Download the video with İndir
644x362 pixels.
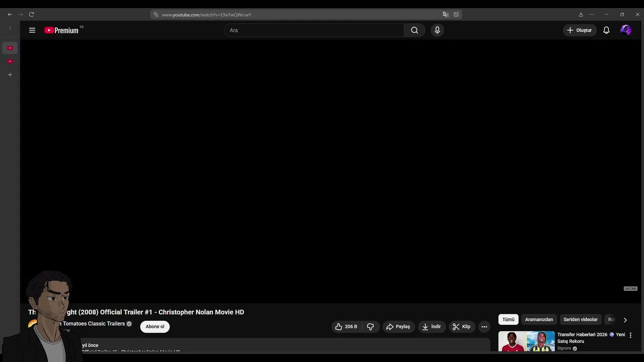[x=432, y=327]
